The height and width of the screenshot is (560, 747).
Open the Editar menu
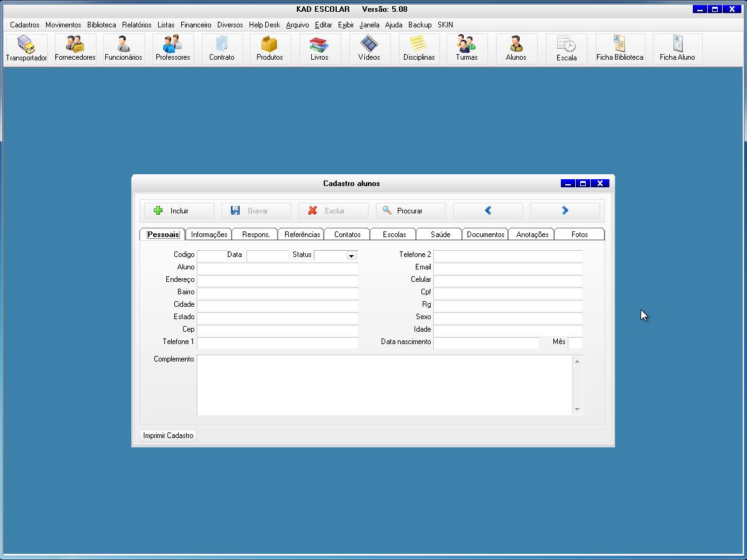[x=324, y=25]
